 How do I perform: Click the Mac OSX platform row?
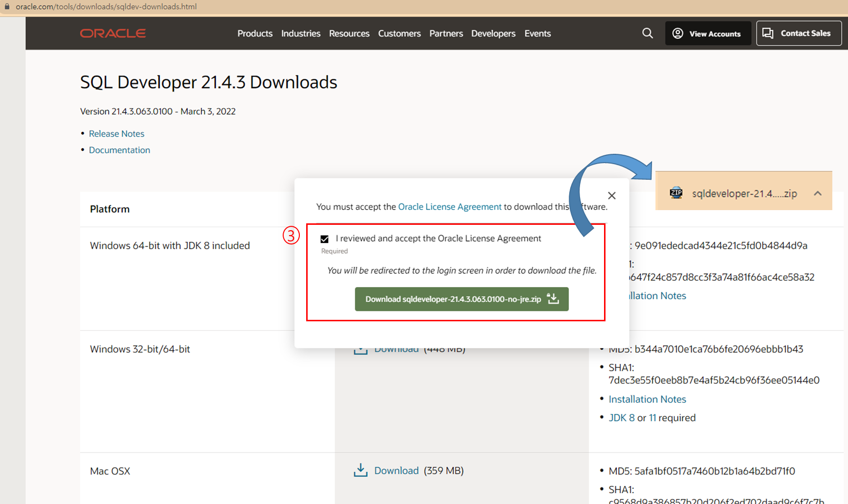(110, 471)
